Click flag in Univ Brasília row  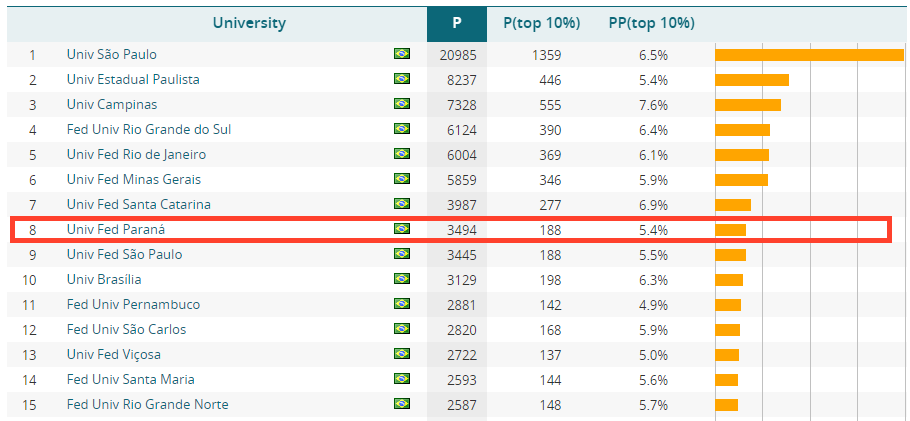pyautogui.click(x=402, y=279)
